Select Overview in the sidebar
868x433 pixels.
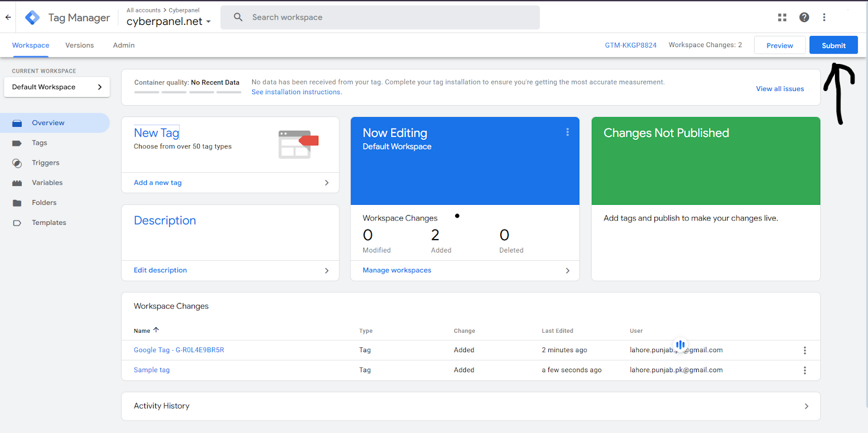[55, 123]
